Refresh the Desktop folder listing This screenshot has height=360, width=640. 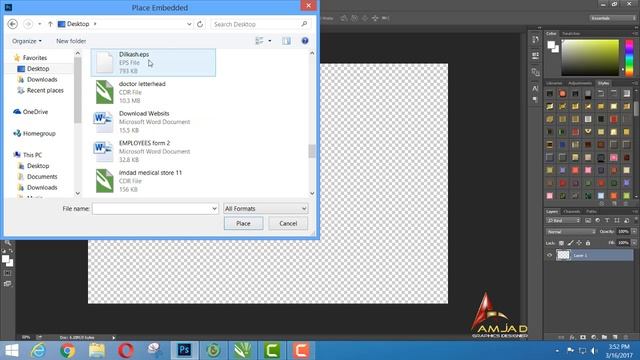[x=200, y=24]
